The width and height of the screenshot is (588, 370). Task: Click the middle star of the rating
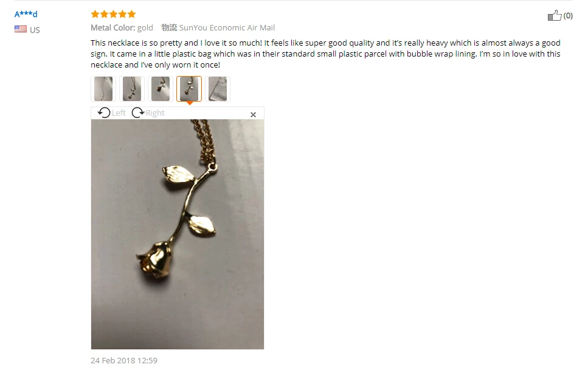click(113, 14)
